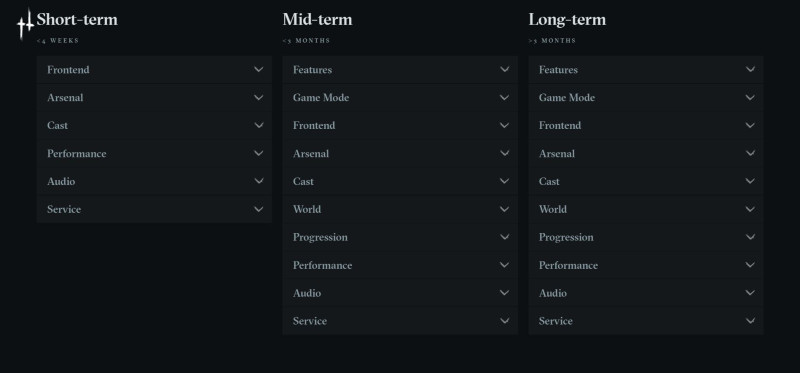
Task: Open the Short-term Cast accordion
Action: coord(154,126)
